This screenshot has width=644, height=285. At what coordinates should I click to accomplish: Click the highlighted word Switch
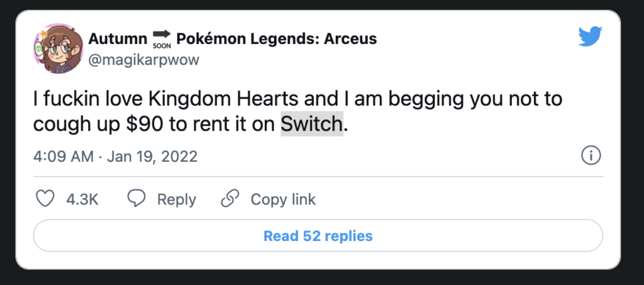(312, 125)
